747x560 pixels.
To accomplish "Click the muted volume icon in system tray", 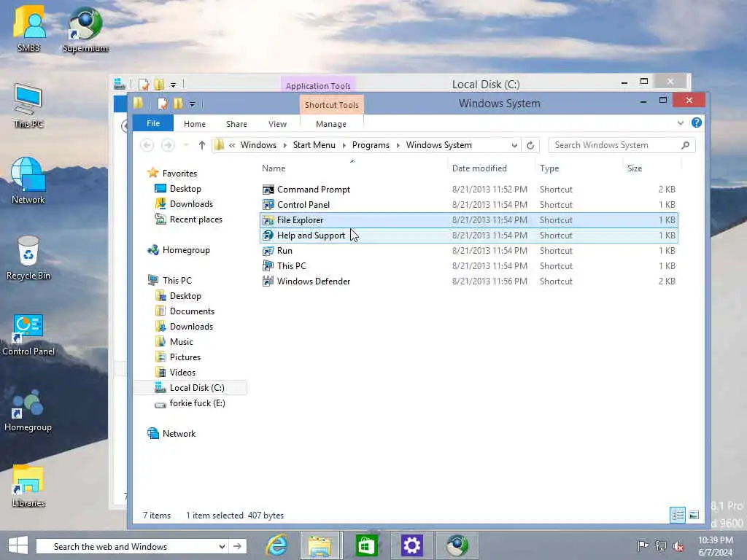I will coord(678,546).
